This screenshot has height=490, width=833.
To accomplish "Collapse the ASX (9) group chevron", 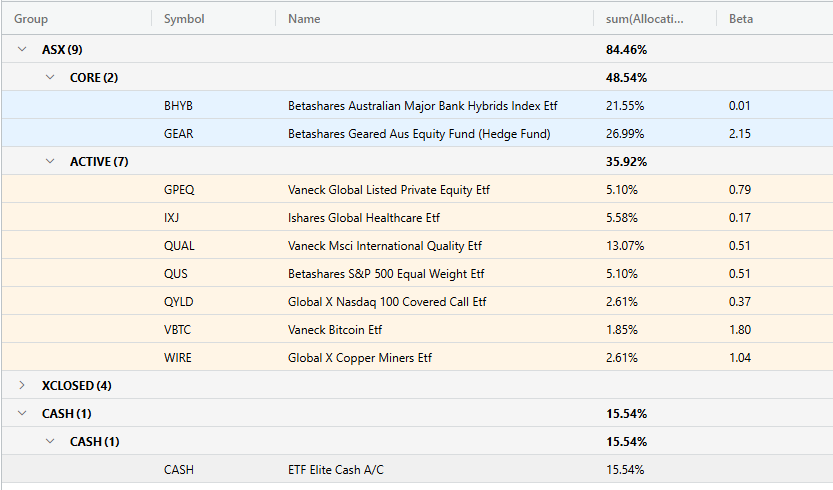I will click(22, 49).
